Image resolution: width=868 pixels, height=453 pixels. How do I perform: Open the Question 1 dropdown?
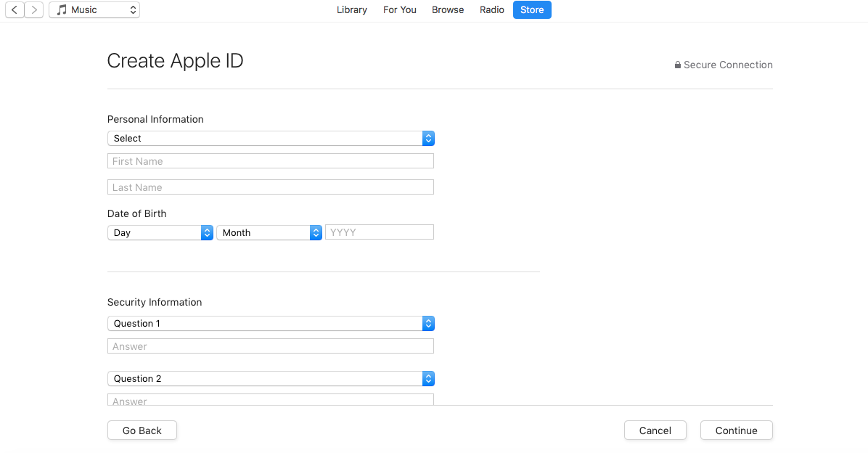coord(271,323)
